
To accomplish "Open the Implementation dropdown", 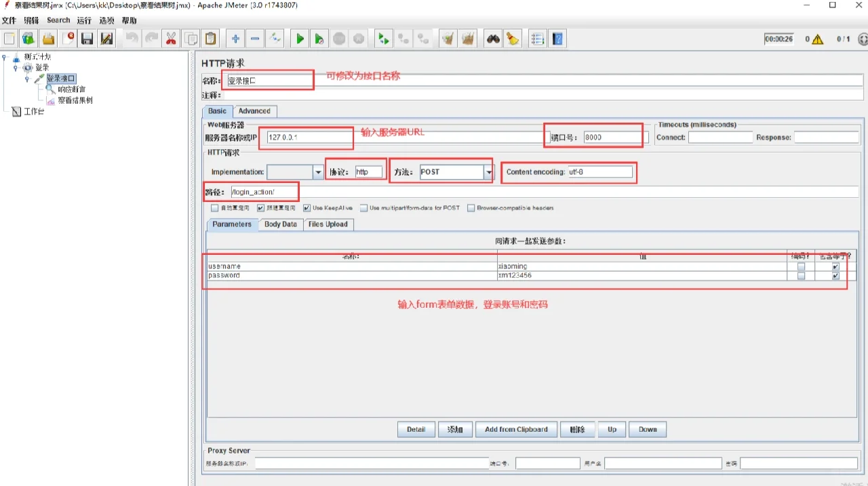I will coord(318,172).
